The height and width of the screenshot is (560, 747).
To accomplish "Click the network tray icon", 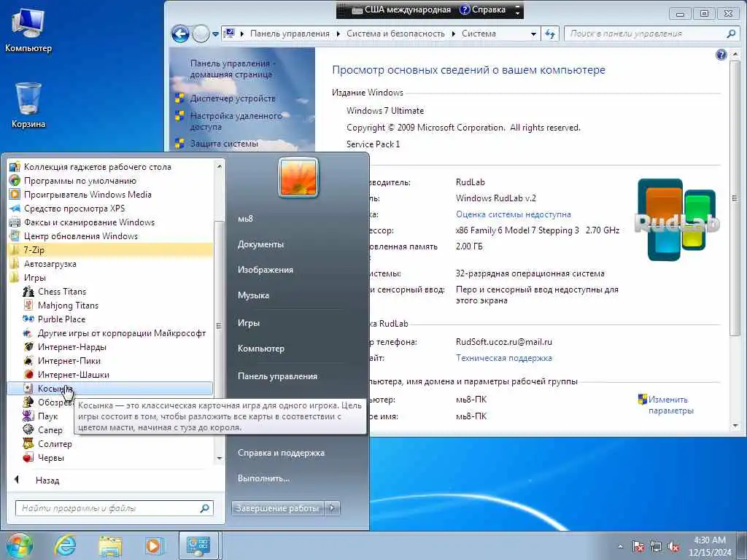I will click(656, 547).
